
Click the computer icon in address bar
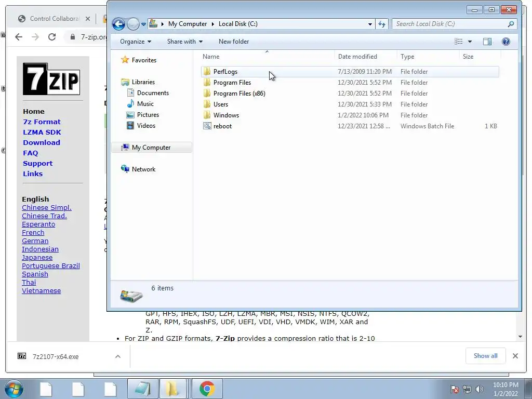tap(153, 24)
